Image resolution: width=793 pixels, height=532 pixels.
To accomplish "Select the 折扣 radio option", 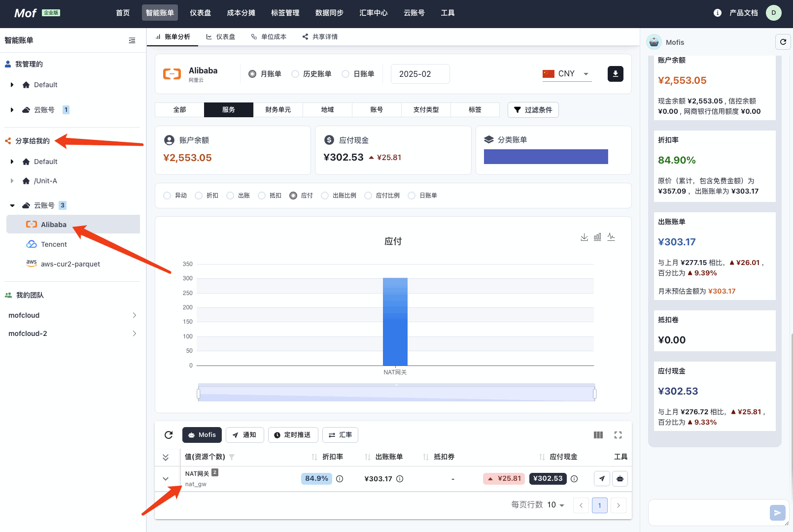I will tap(199, 196).
